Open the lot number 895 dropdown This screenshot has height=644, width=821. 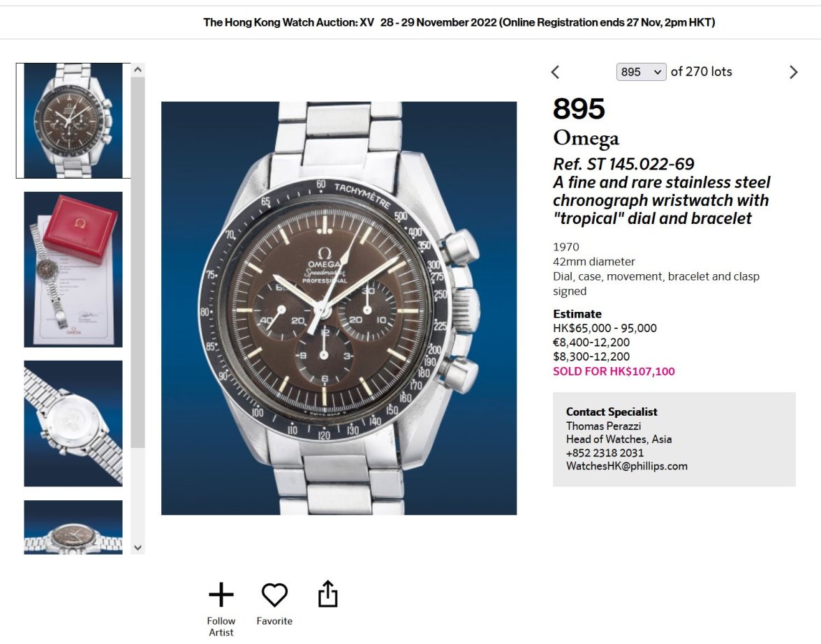(x=641, y=72)
